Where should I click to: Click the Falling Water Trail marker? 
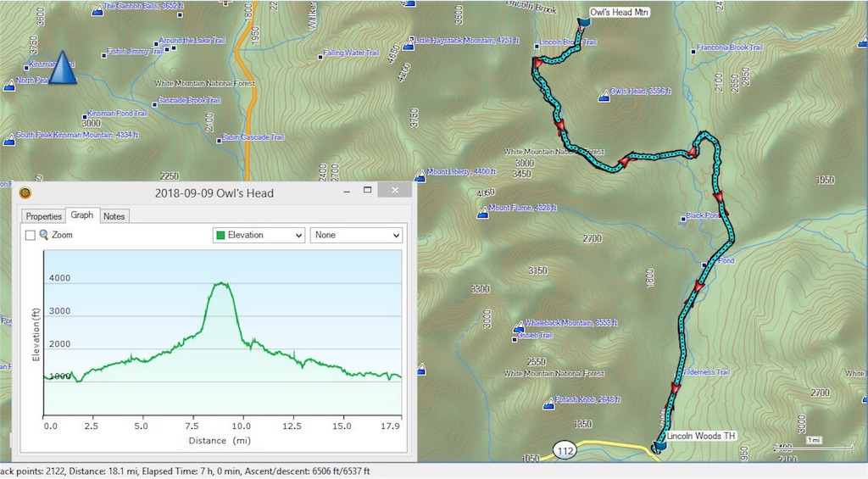tap(320, 57)
